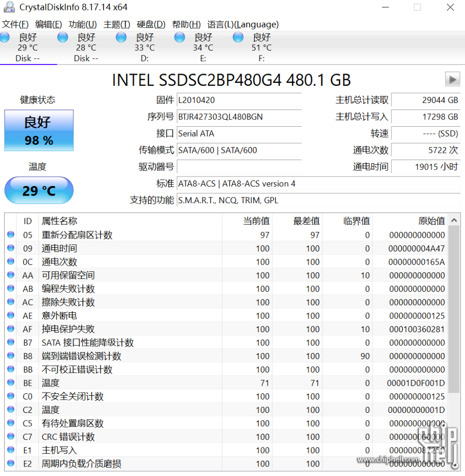Switch to the E: drive tab
Viewport: 465px width, 476px height.
(x=203, y=47)
